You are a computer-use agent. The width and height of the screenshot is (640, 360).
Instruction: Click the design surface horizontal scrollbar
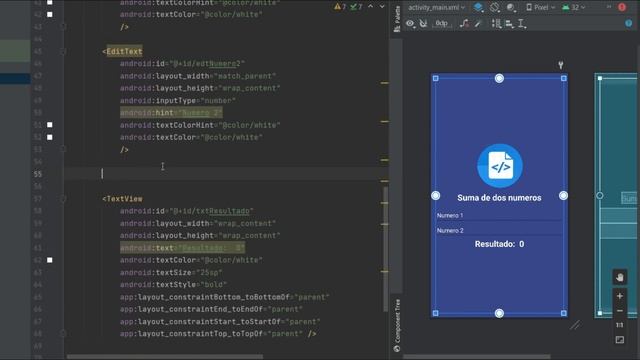(x=477, y=357)
